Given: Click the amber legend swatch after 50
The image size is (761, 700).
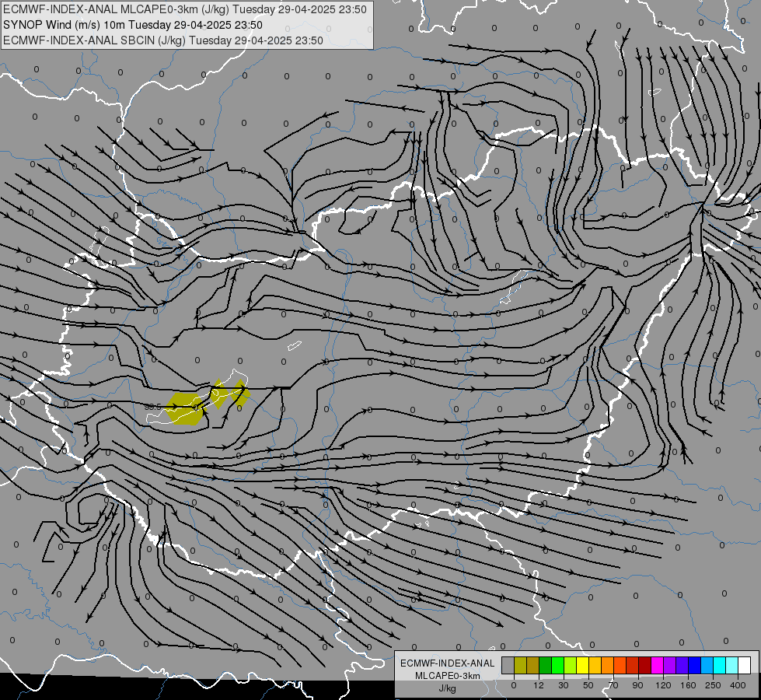Looking at the screenshot, I should coord(595,665).
